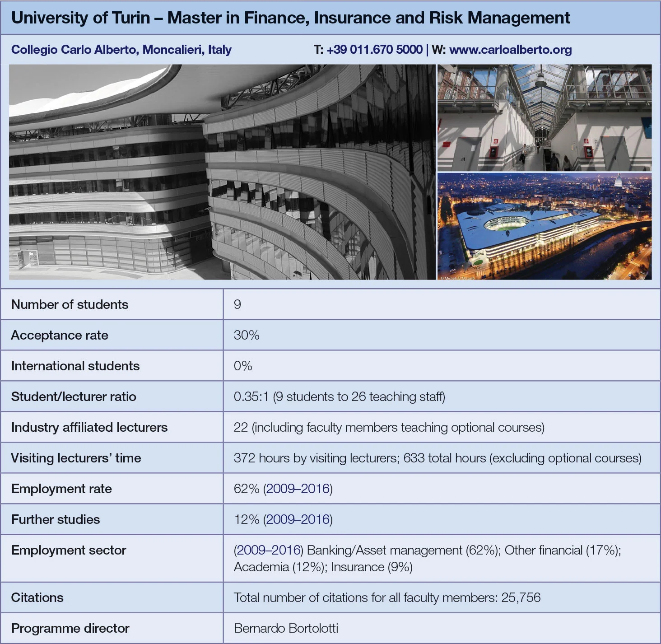Click the photo credit caption on aerial image

pos(457,278)
